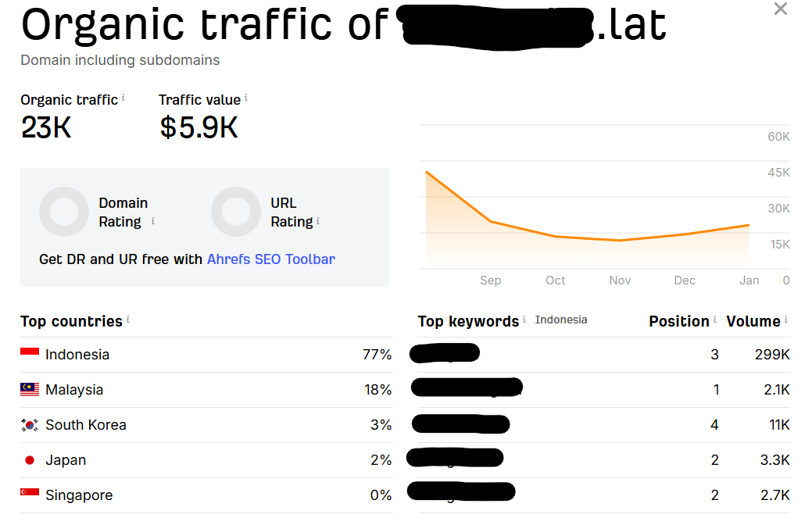Open the Ahrefs SEO Toolbar link

click(x=270, y=259)
